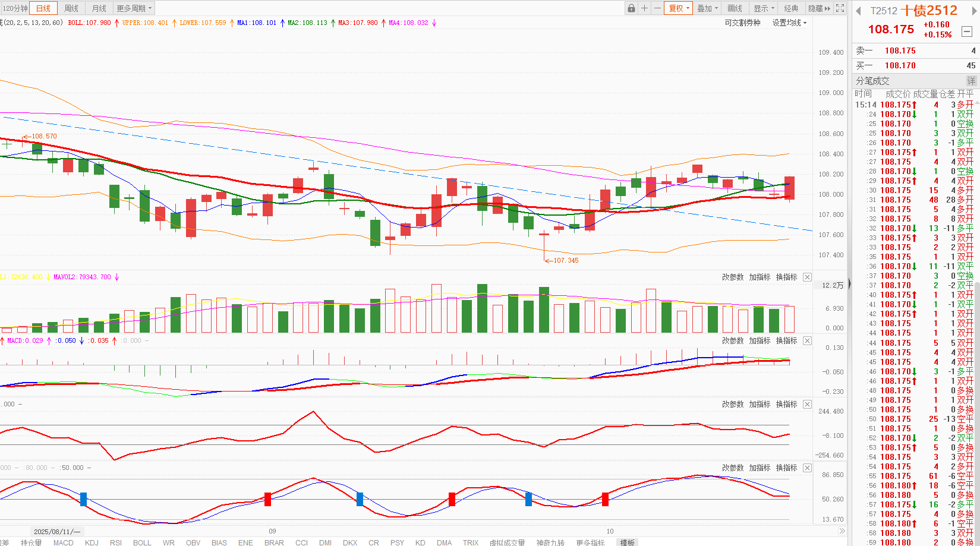Close the volume indicator pane
The height and width of the screenshot is (546, 980).
807,277
